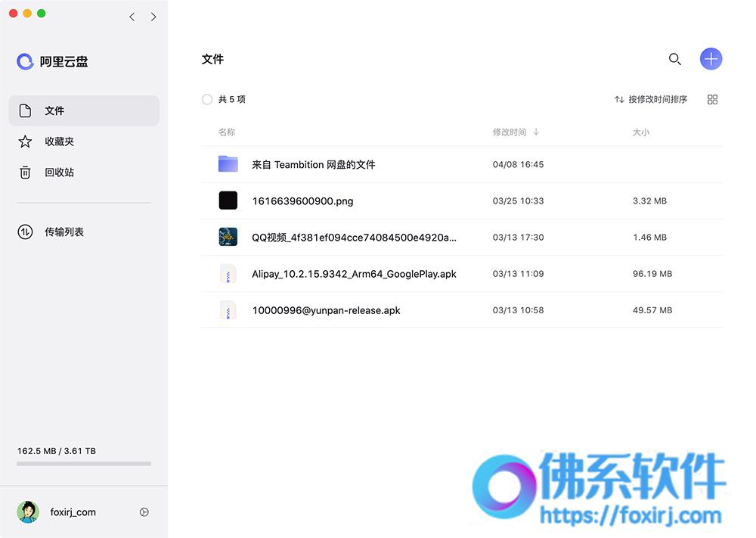Viewport: 756px width, 538px height.
Task: Select the 1616639600900.png file name
Action: coord(302,201)
